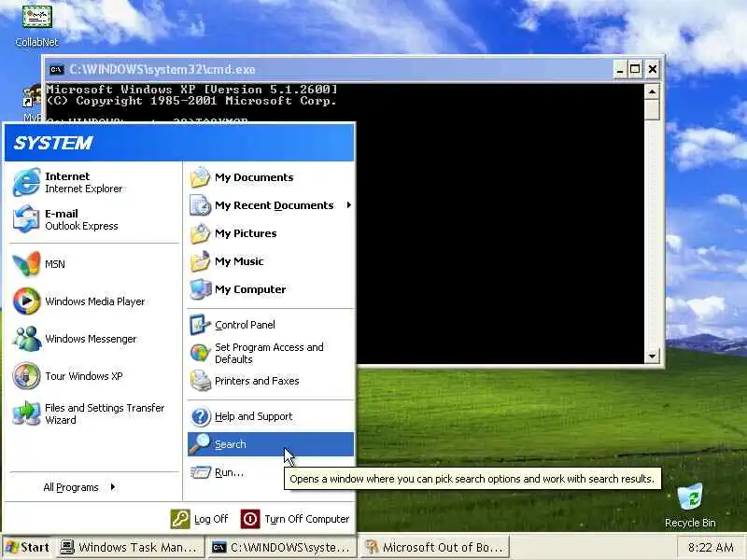Viewport: 747px width, 560px height.
Task: Click the red Turn Off Computer icon
Action: tap(250, 519)
